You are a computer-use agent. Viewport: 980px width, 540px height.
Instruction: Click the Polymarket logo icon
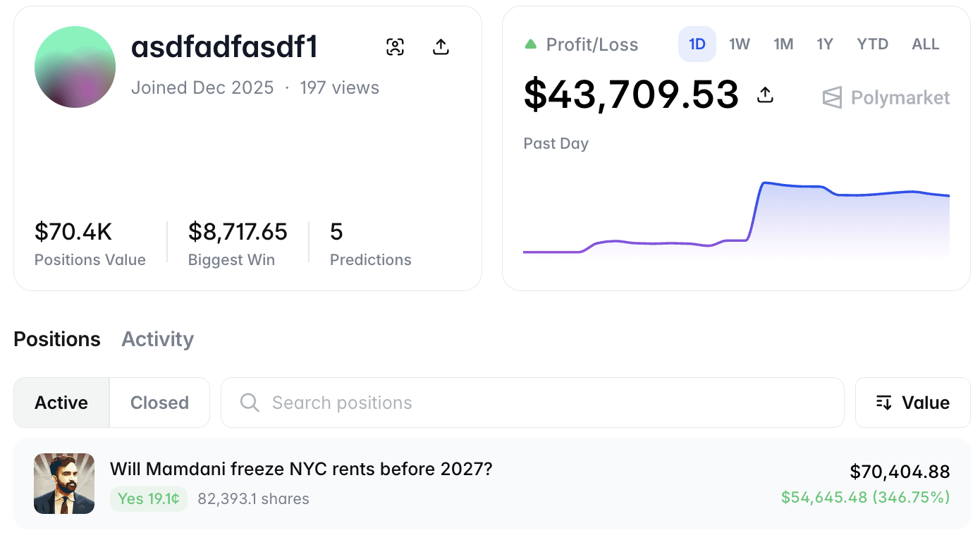(833, 97)
